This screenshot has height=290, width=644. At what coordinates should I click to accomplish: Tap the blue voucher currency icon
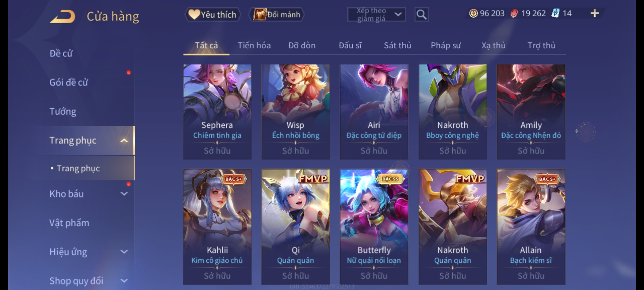[555, 13]
